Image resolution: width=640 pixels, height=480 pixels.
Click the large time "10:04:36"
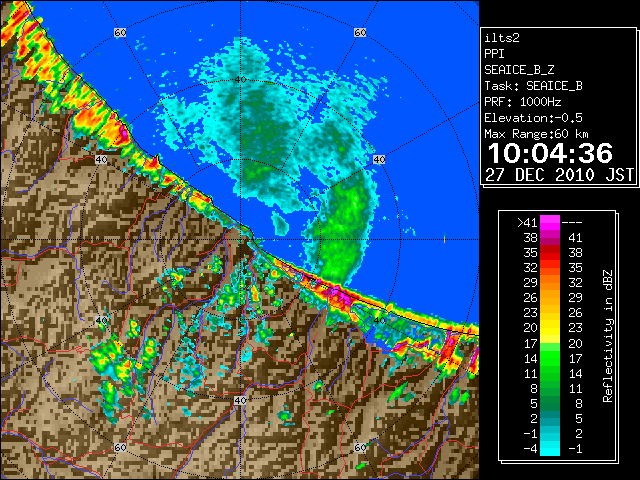[x=551, y=153]
